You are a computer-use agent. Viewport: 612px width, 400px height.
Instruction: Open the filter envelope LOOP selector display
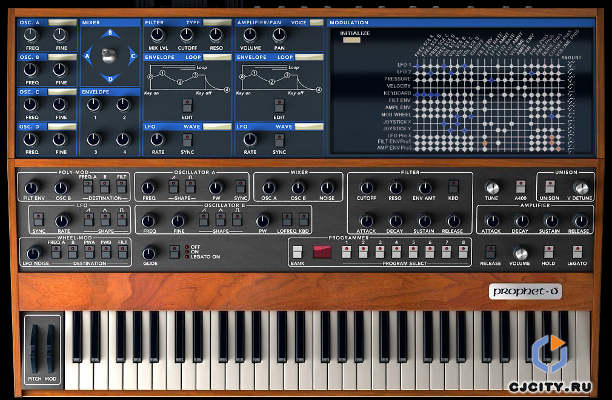[x=217, y=57]
